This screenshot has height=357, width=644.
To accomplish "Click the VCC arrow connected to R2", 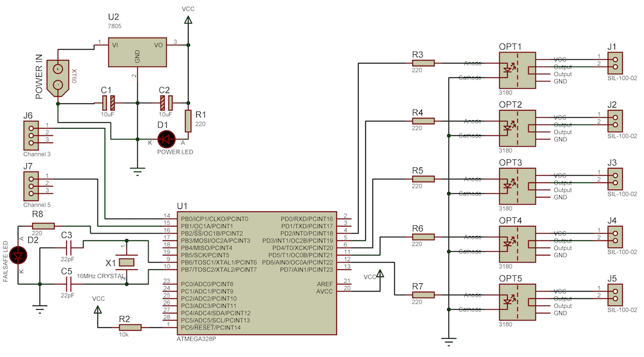I will point(97,310).
